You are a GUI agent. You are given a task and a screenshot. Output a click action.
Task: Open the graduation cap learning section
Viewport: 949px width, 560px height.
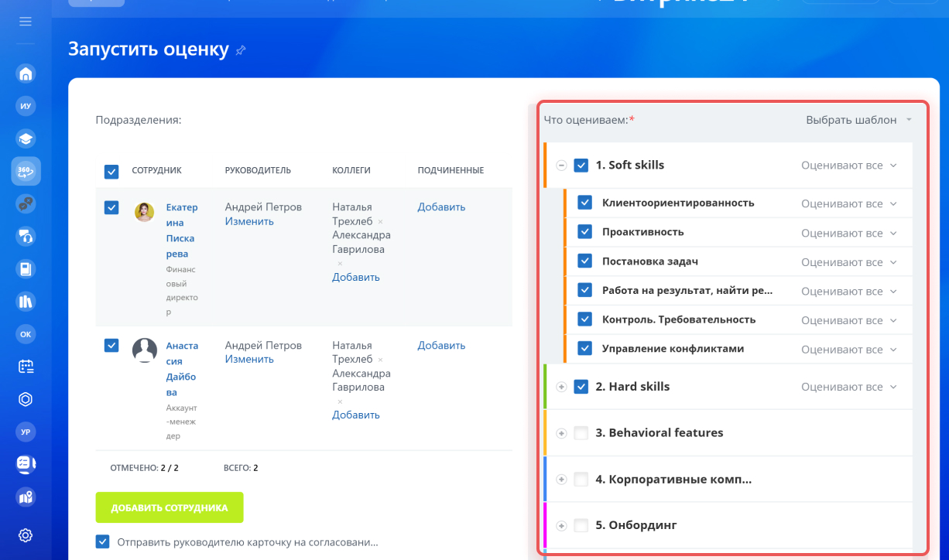tap(26, 139)
